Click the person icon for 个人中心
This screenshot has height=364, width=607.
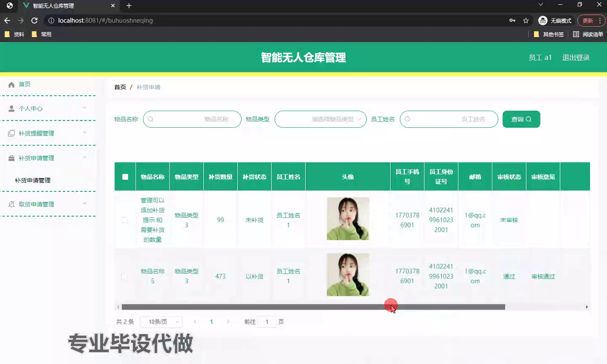point(11,108)
